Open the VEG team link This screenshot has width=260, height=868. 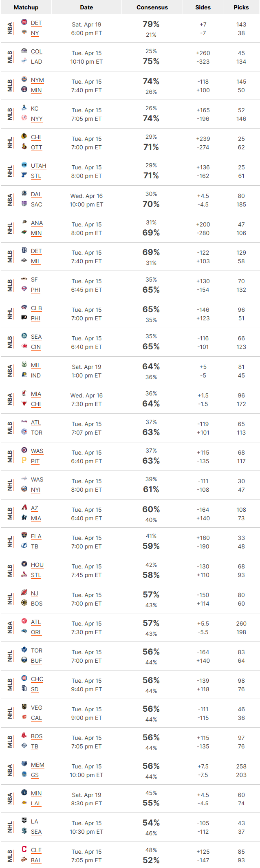[36, 708]
